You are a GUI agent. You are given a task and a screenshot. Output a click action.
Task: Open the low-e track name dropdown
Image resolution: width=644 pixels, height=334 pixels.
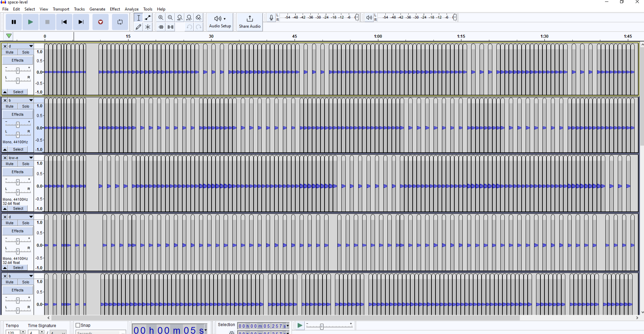31,158
